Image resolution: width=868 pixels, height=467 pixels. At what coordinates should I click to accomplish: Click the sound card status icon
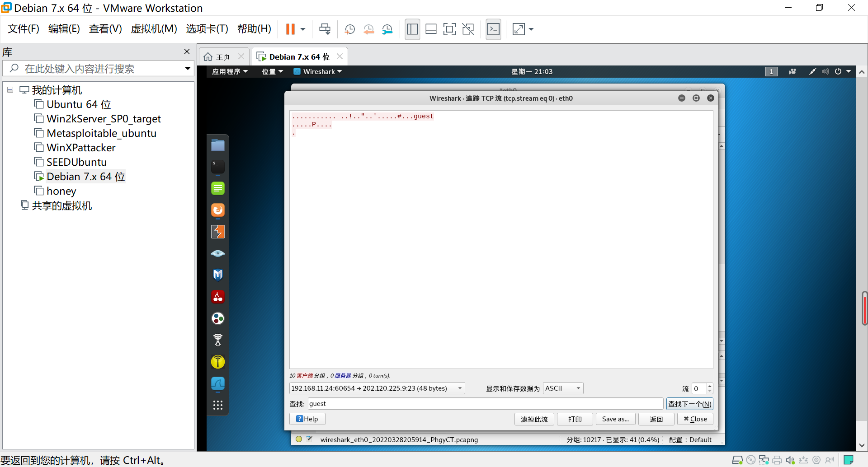(x=790, y=460)
